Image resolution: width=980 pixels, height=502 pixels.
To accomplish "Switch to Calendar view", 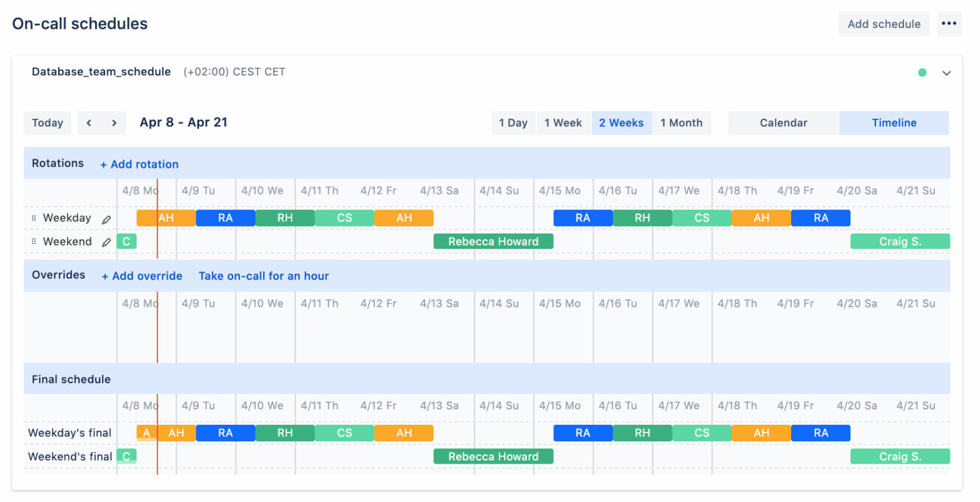I will pyautogui.click(x=783, y=122).
